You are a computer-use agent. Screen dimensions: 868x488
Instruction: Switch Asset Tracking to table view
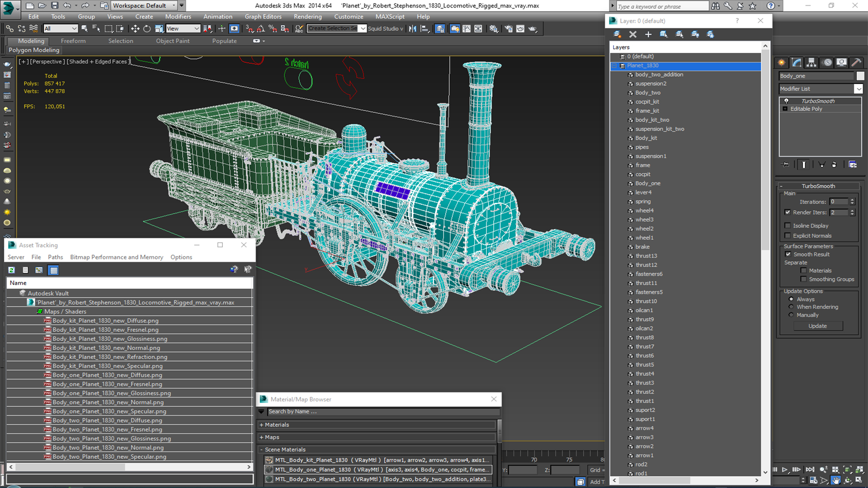54,270
